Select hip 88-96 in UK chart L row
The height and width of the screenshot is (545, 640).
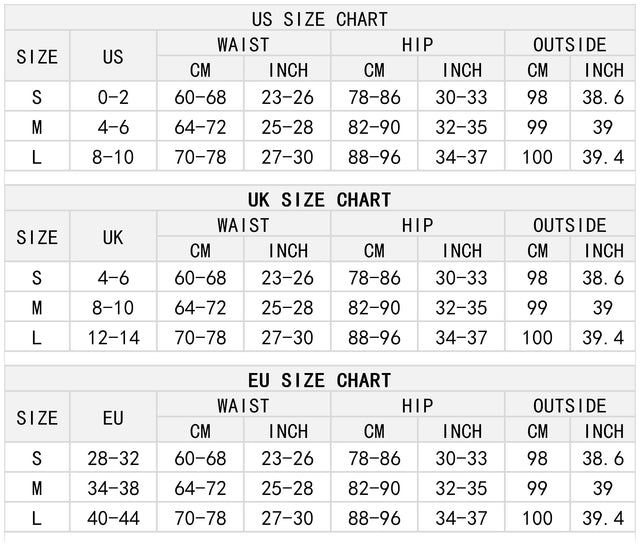tap(374, 337)
